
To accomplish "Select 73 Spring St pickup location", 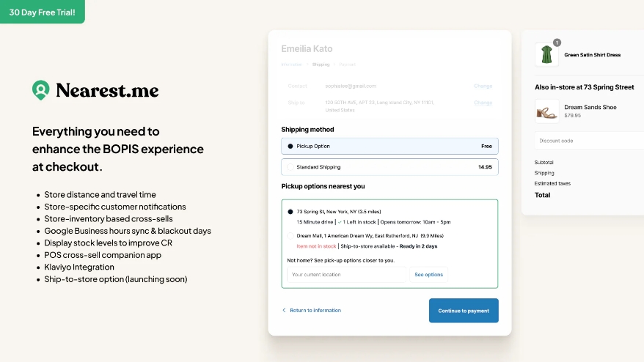I will pos(290,211).
